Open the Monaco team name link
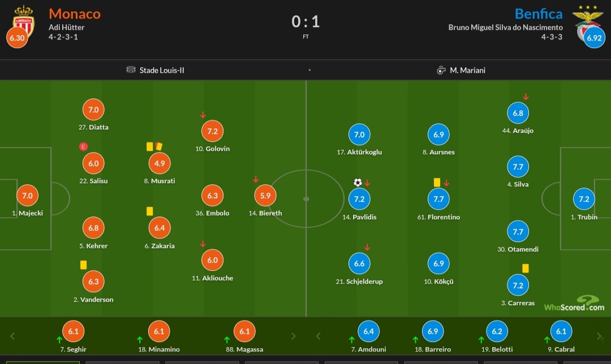611x364 pixels. (75, 14)
